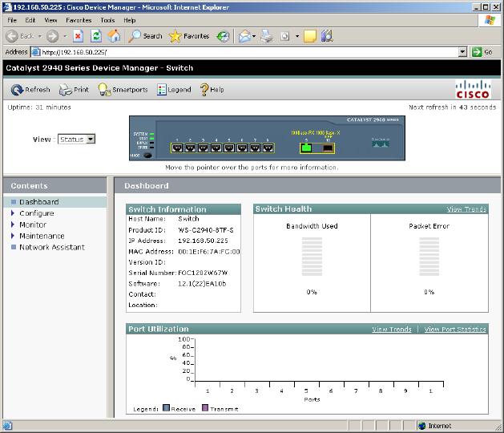Click the Research book toolbar icon
The image size is (504, 433).
327,36
